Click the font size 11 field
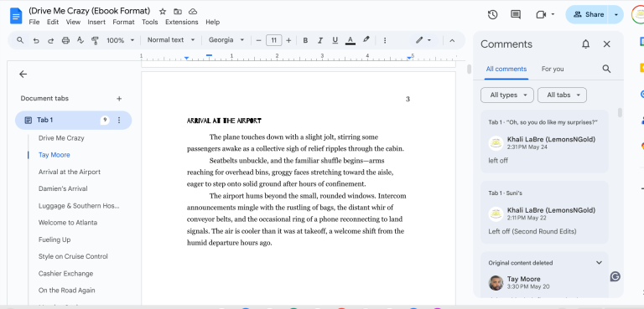Screen dimensions: 644x309 (274, 40)
